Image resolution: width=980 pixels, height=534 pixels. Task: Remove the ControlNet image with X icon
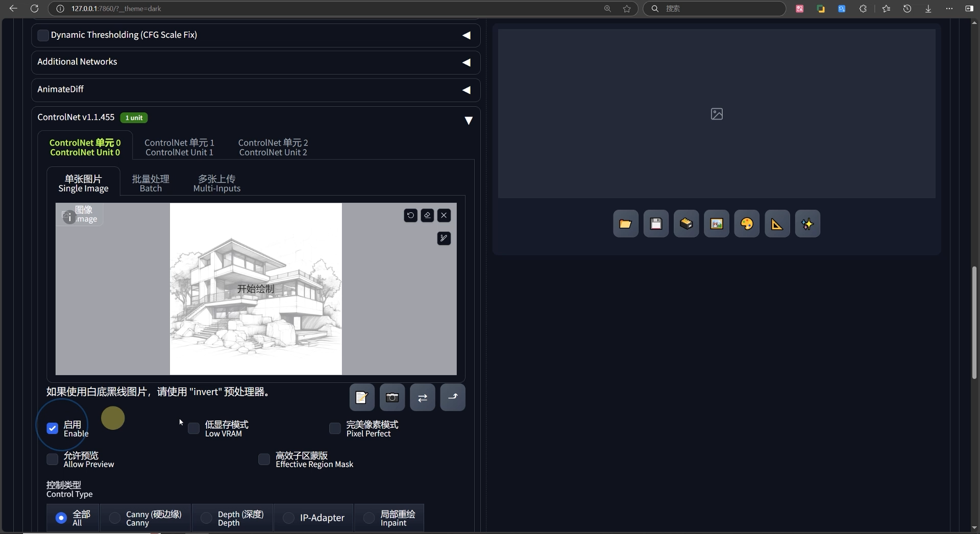tap(444, 215)
